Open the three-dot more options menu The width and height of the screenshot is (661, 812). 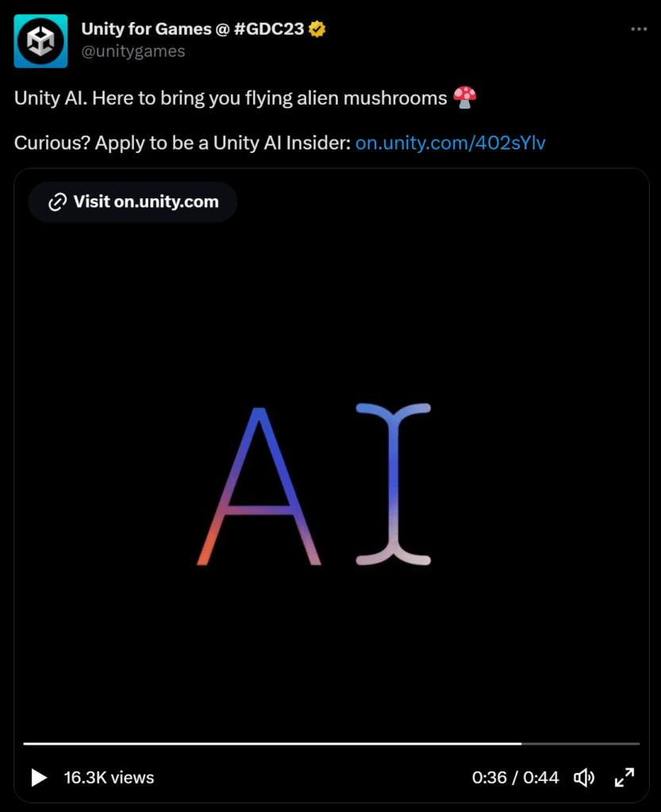(x=639, y=29)
